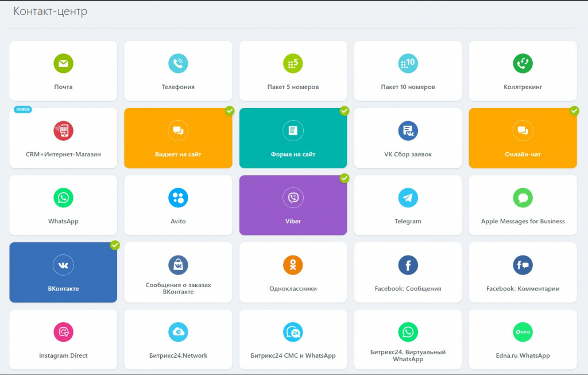588x375 pixels.
Task: Click green checkmark on Viber tile
Action: click(345, 178)
